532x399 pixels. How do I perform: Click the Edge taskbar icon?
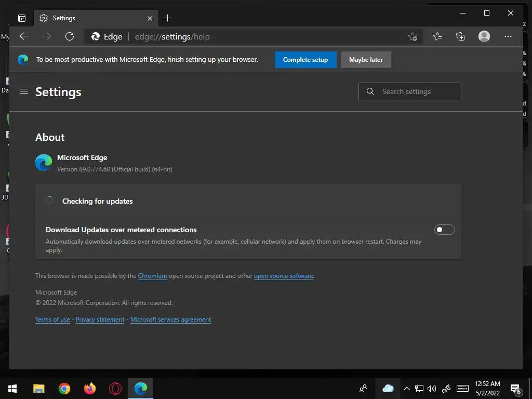[140, 389]
